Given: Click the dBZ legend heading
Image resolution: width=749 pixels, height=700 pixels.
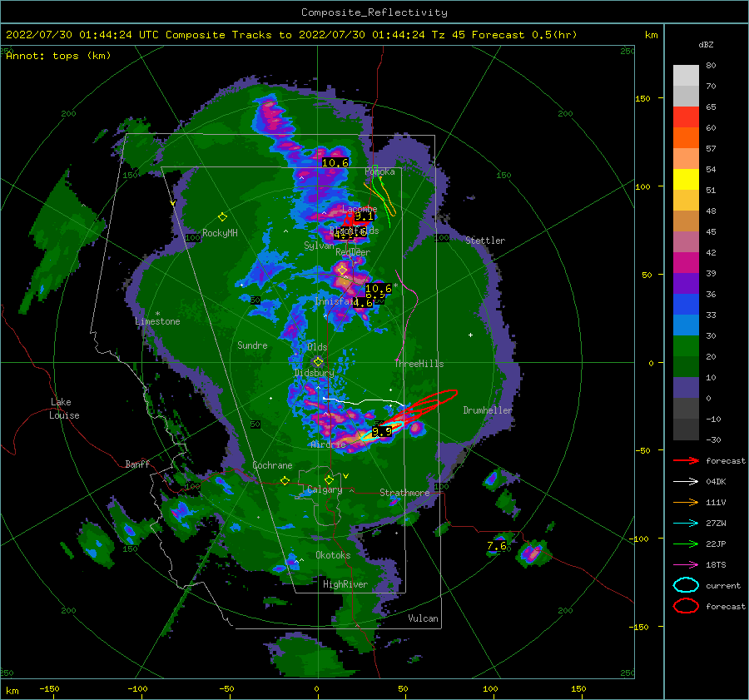Looking at the screenshot, I should (706, 45).
